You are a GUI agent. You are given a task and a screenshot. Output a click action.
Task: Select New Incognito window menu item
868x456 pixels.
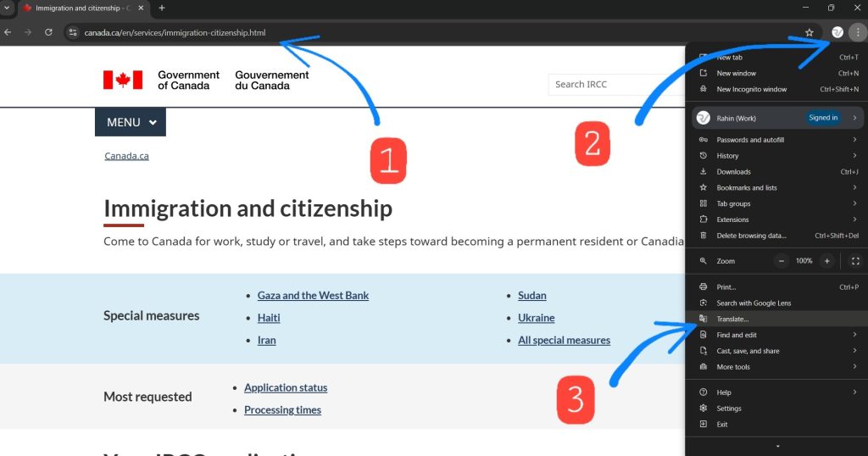(777, 89)
